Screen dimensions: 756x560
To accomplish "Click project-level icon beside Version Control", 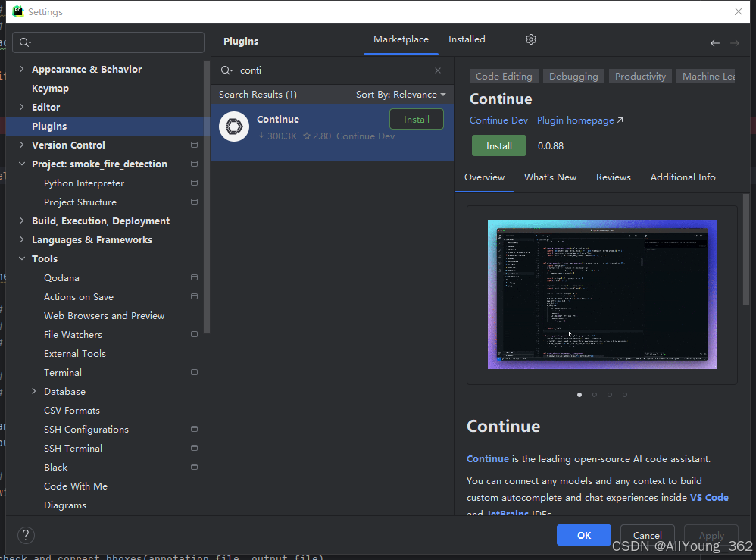I will coord(195,145).
